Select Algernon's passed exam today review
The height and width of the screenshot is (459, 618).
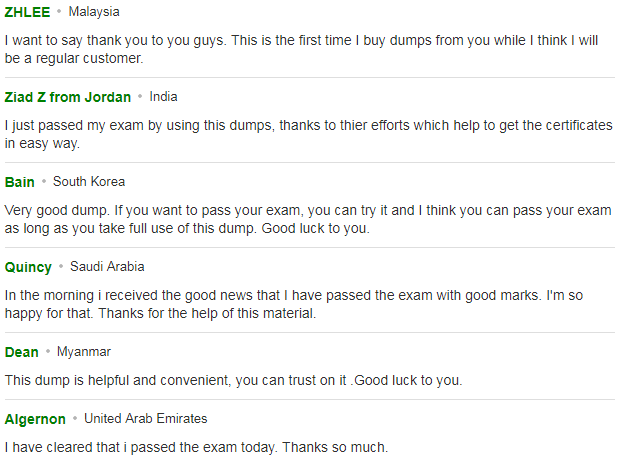tap(196, 447)
